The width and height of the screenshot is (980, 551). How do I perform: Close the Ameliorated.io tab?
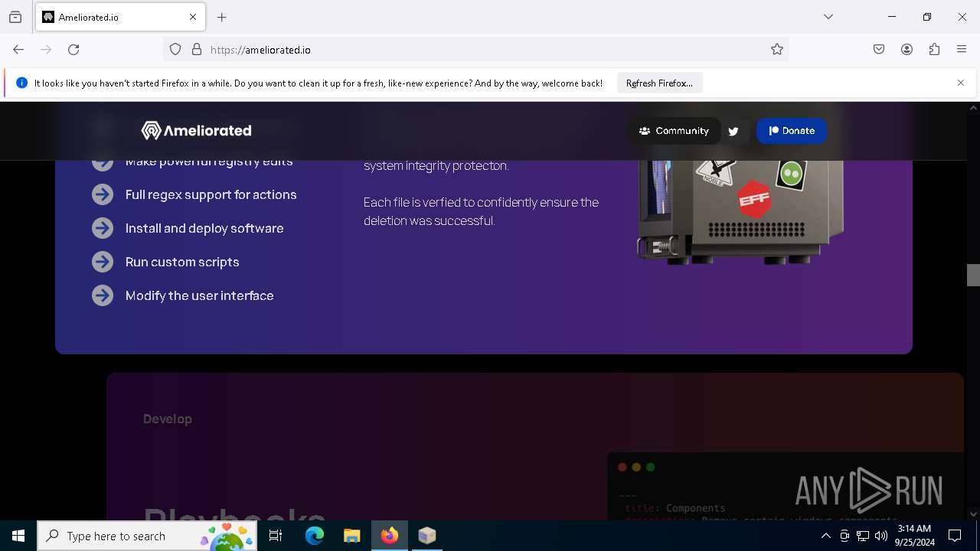tap(193, 17)
